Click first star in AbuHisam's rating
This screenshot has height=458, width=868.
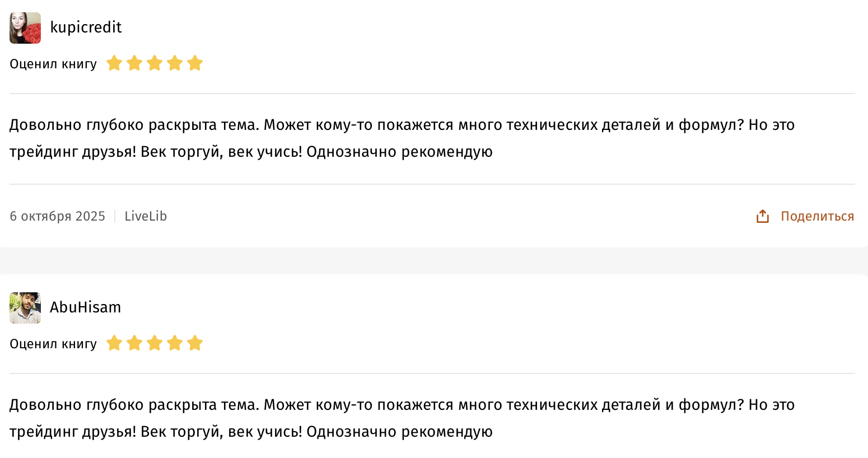tap(114, 343)
